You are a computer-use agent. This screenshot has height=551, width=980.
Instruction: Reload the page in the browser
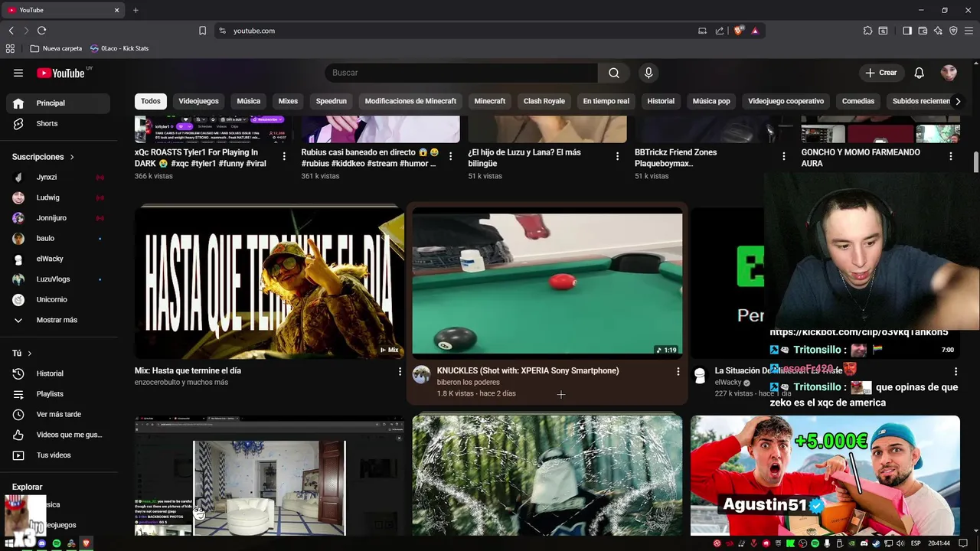click(41, 31)
